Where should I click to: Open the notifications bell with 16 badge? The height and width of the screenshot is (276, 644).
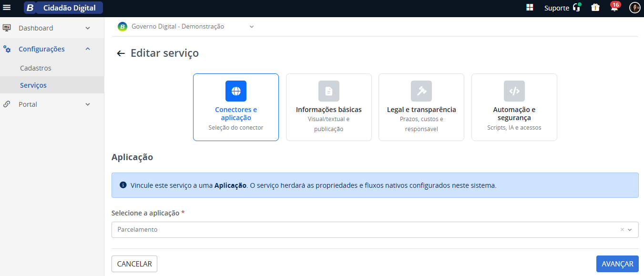tap(614, 7)
